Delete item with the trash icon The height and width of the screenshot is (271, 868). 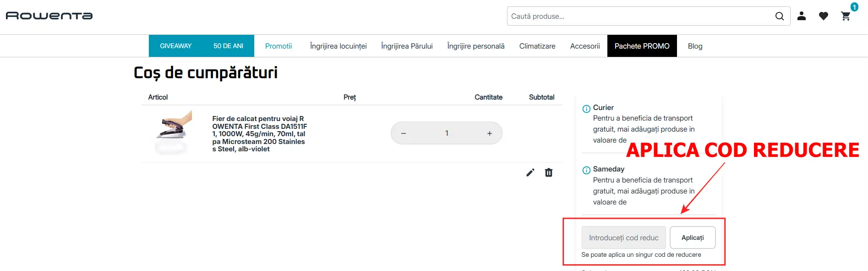[x=548, y=172]
